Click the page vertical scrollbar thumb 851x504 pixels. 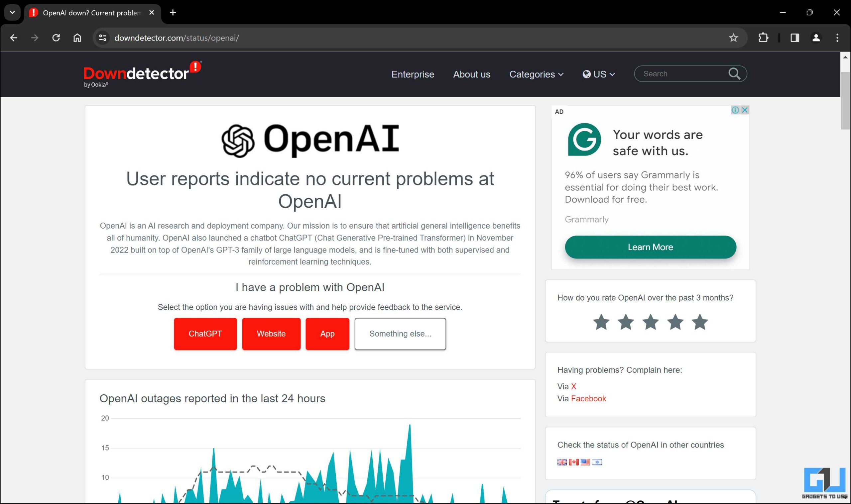tap(845, 101)
